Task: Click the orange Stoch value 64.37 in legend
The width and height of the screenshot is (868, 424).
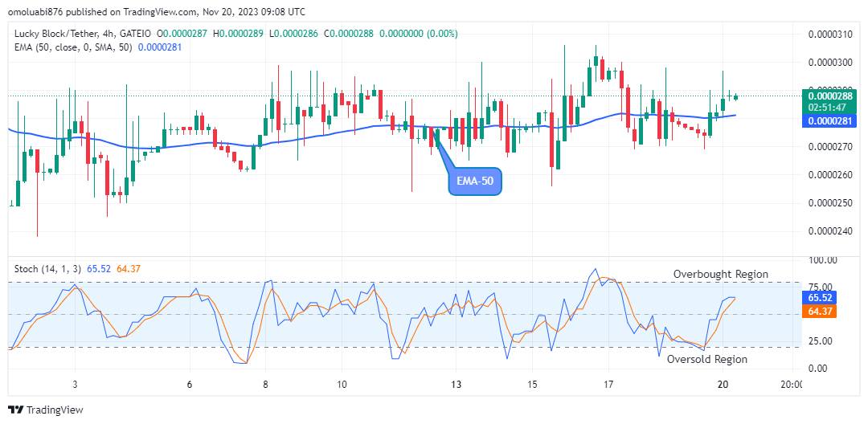Action: click(x=129, y=269)
